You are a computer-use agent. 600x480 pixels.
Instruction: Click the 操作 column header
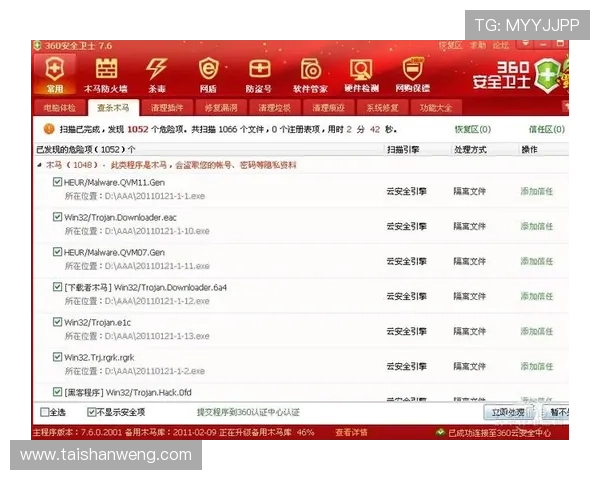click(x=530, y=150)
